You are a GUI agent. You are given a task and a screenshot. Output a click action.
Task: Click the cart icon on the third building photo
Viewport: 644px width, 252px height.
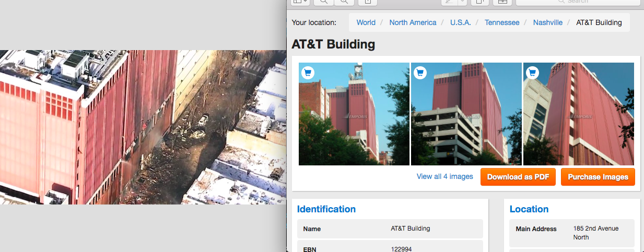pos(532,73)
